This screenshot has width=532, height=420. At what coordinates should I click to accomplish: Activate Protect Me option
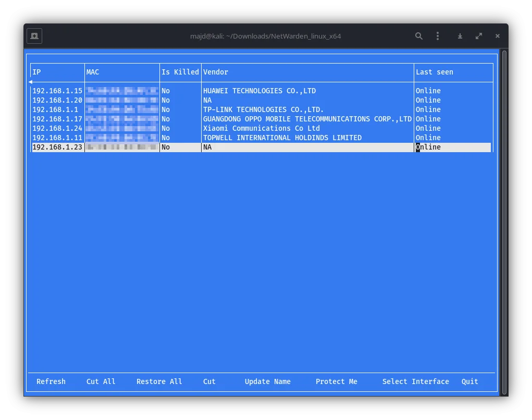coord(337,381)
